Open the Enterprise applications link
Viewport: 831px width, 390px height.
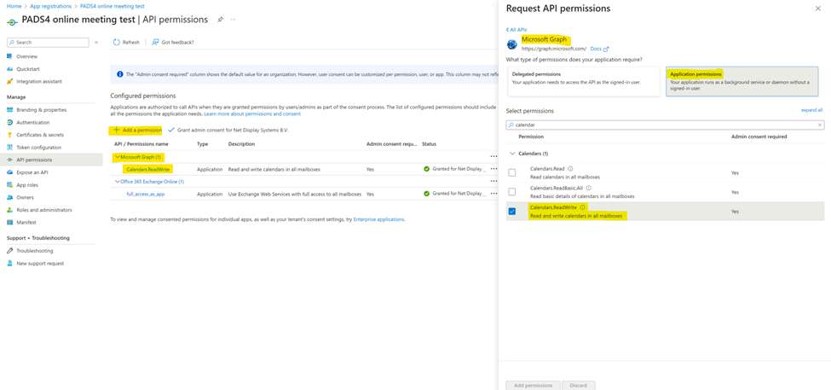tap(378, 219)
